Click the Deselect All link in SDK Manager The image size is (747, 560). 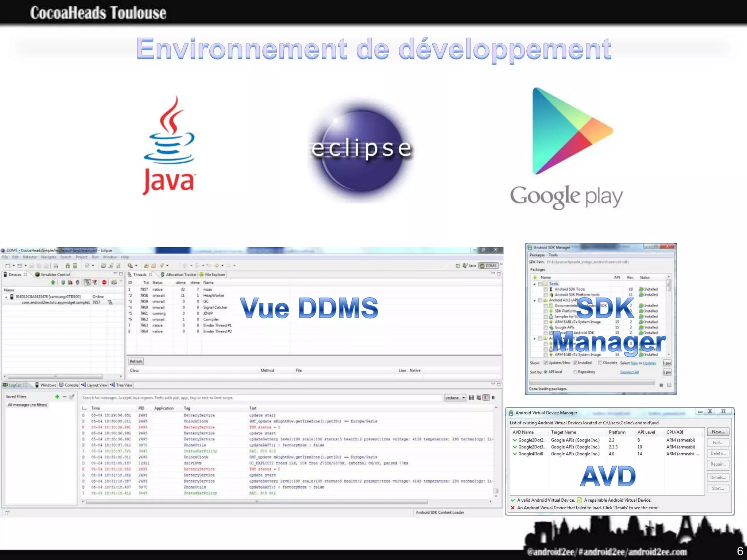coord(629,372)
